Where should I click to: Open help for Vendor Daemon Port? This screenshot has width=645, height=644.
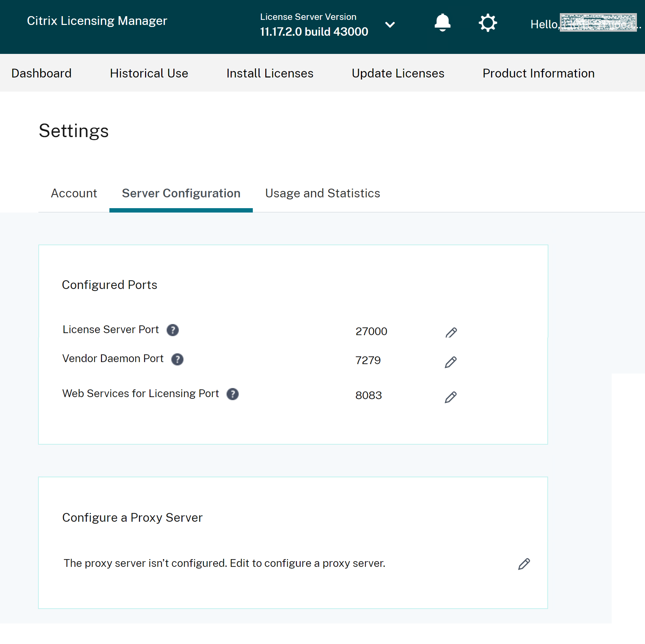pyautogui.click(x=177, y=359)
